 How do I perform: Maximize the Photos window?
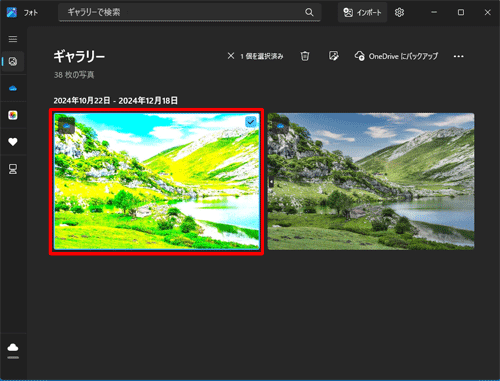point(461,12)
